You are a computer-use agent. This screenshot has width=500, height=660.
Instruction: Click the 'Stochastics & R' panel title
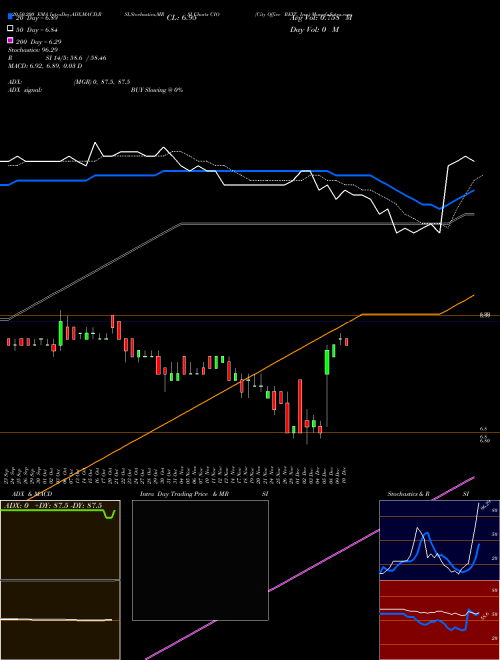click(409, 494)
